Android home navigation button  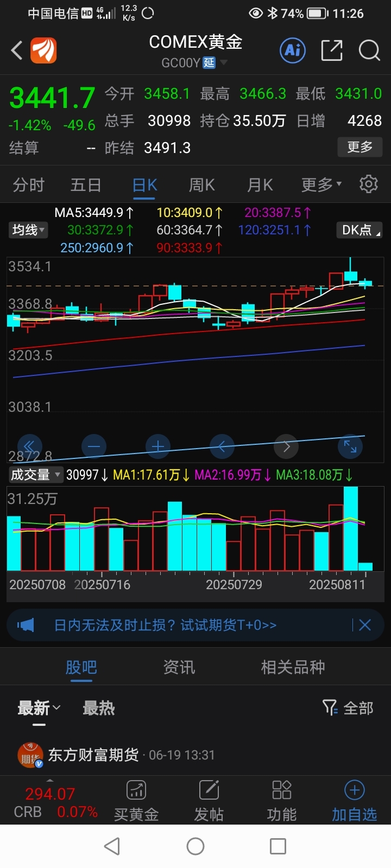click(195, 846)
